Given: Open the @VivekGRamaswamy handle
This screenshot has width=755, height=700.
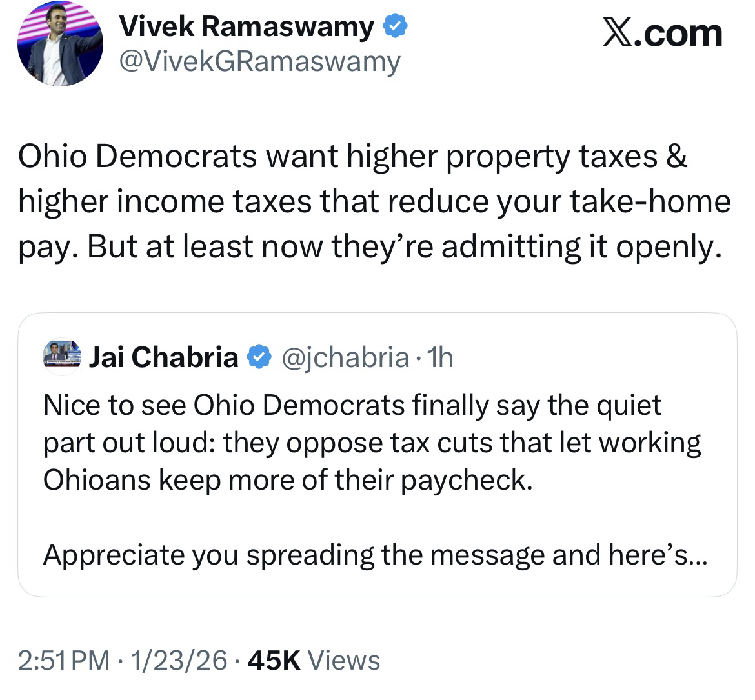Looking at the screenshot, I should (260, 61).
